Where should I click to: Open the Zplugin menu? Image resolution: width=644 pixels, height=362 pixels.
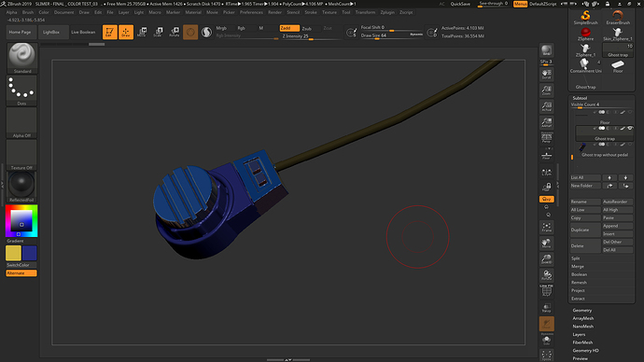[387, 12]
